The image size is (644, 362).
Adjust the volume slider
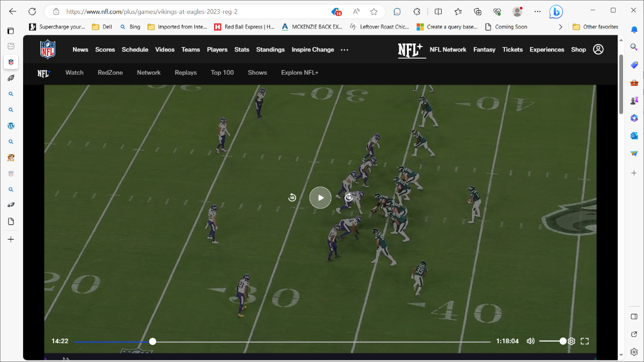pyautogui.click(x=552, y=341)
